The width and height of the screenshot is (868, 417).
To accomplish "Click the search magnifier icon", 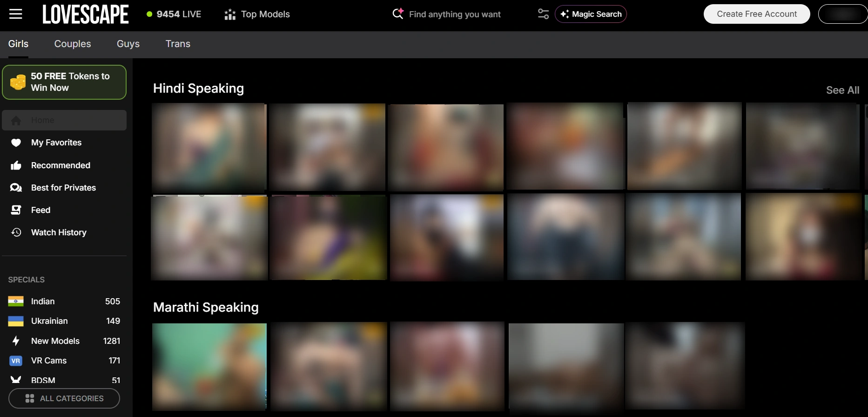I will click(x=398, y=14).
